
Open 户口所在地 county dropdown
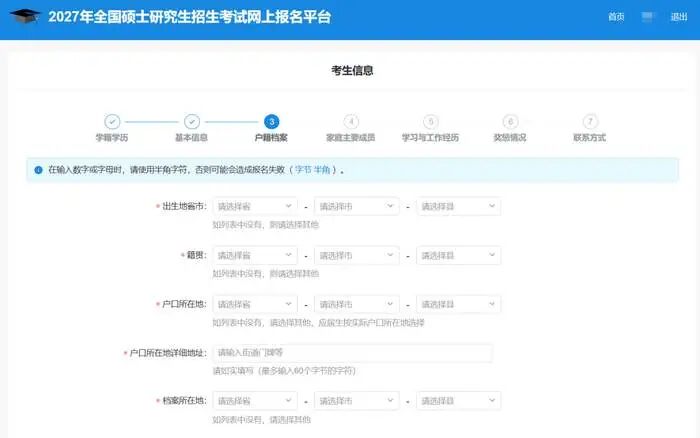click(458, 304)
